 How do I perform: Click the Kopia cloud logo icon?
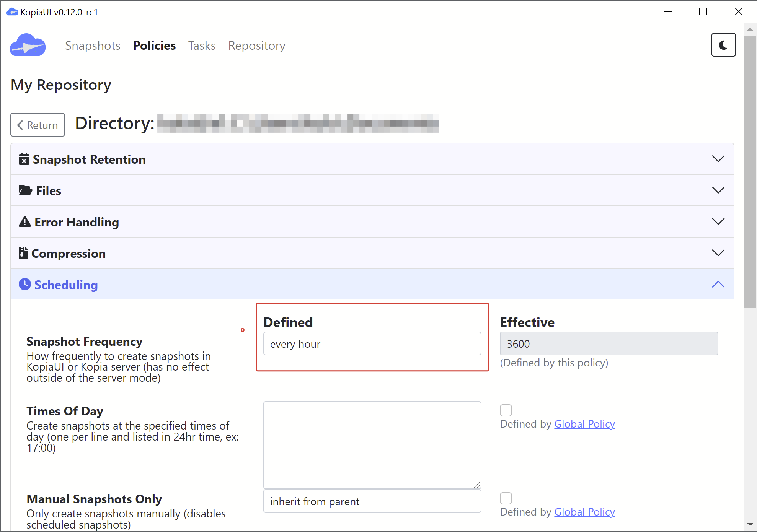coord(28,46)
